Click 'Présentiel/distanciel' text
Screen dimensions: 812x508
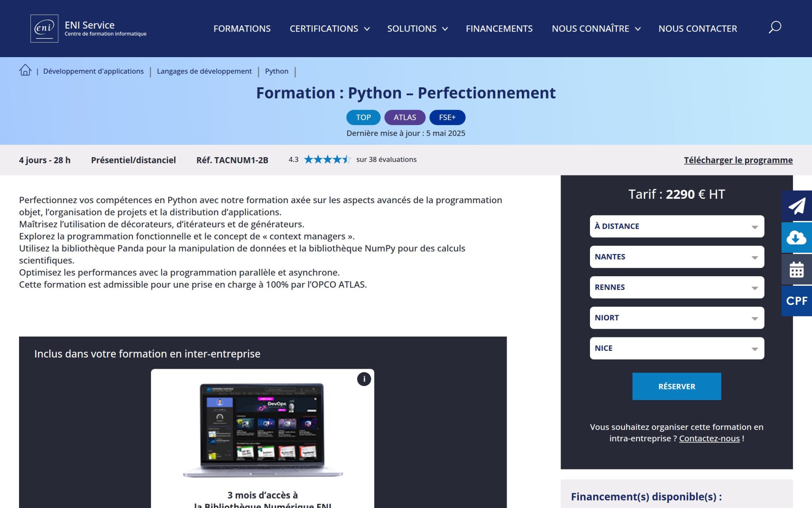134,160
